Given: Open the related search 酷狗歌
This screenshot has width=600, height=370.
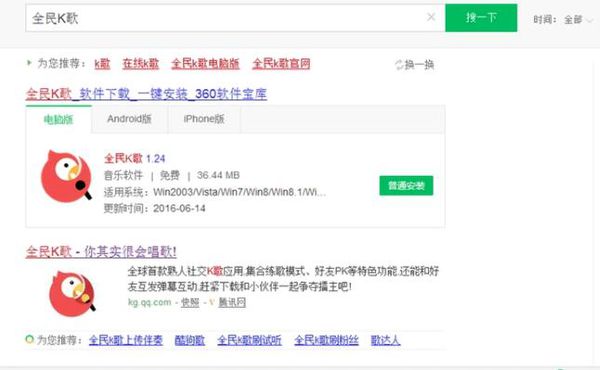Looking at the screenshot, I should tap(190, 340).
